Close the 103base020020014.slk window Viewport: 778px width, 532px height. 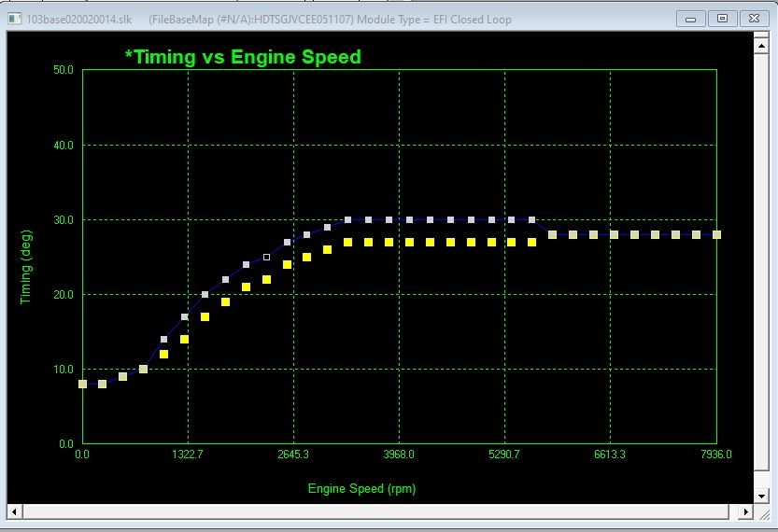pyautogui.click(x=752, y=18)
